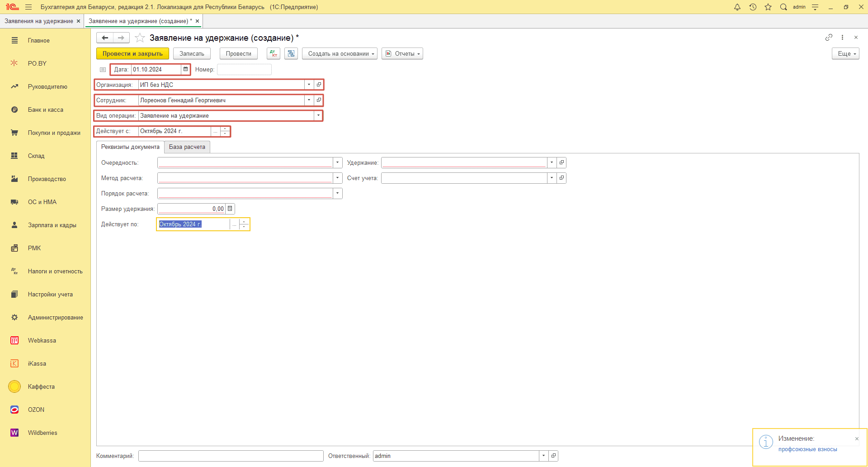Open Сотрудник record card

pos(319,100)
